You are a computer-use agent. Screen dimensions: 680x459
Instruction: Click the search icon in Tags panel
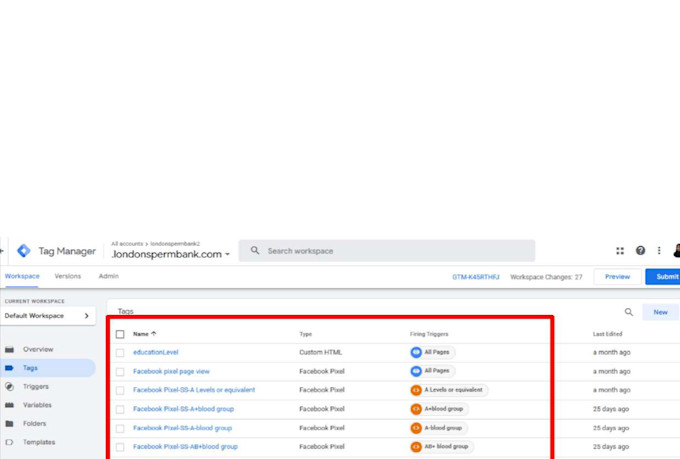(628, 312)
